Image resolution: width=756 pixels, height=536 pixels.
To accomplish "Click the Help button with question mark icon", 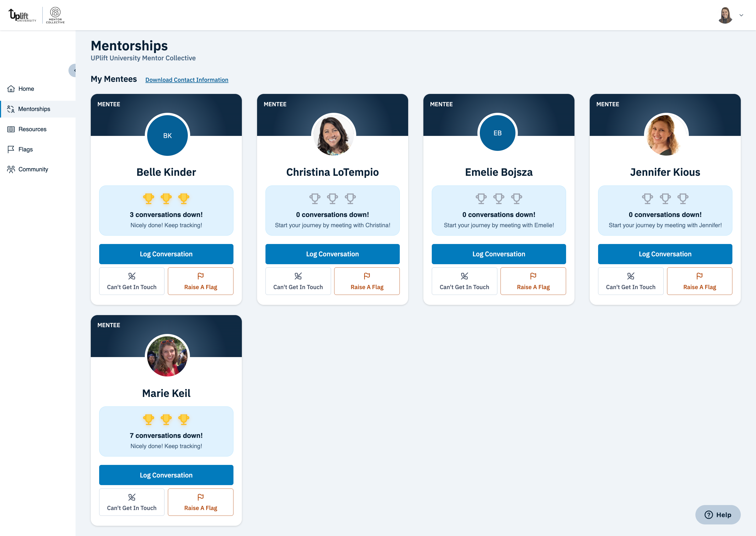I will 718,514.
